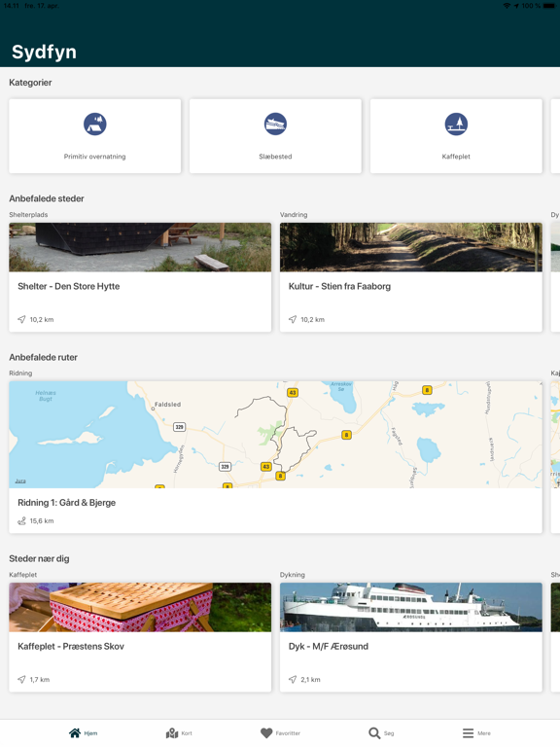
Task: Switch to the Hjem tab label
Action: pyautogui.click(x=90, y=733)
